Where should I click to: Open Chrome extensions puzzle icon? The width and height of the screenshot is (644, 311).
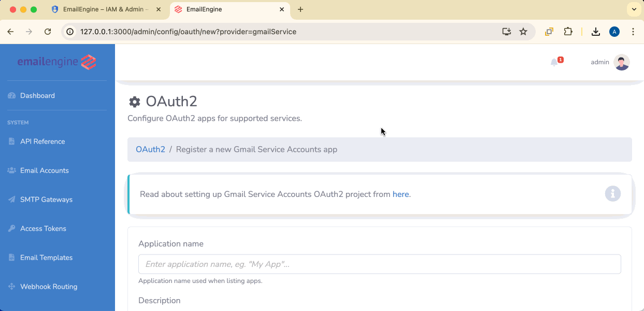coord(568,31)
